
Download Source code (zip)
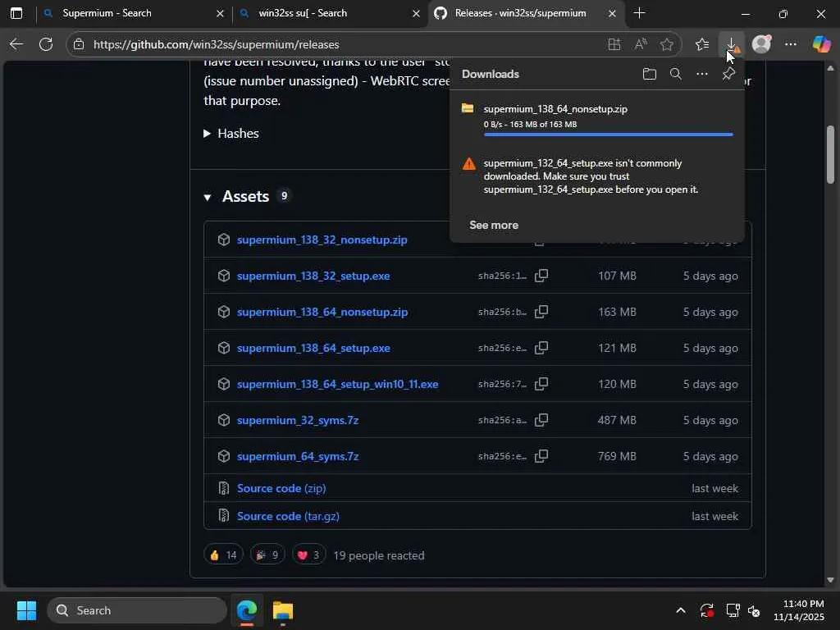click(x=281, y=489)
